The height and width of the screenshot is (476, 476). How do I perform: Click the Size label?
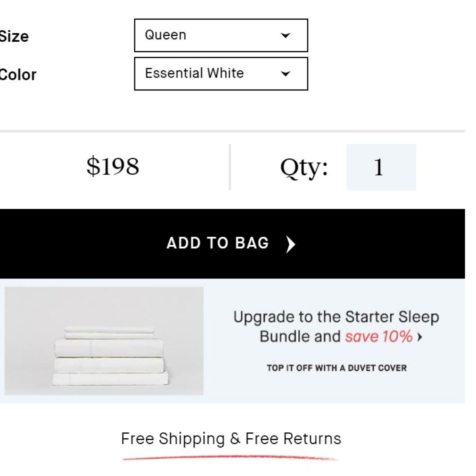[x=14, y=36]
